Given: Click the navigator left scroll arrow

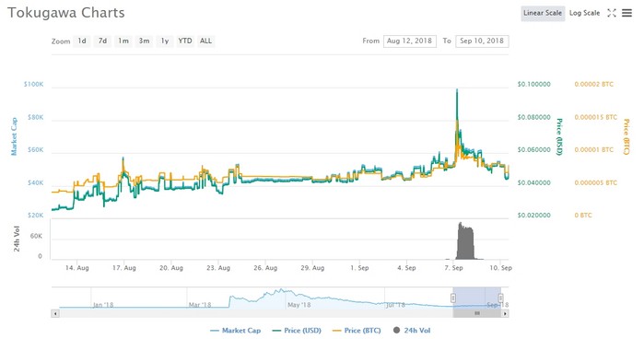Looking at the screenshot, I should [55, 313].
